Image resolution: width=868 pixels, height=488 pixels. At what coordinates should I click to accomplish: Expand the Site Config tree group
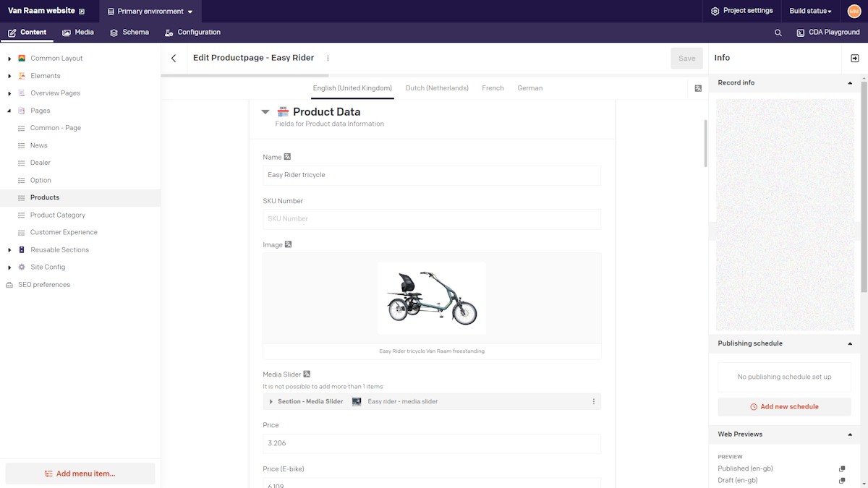tap(9, 267)
